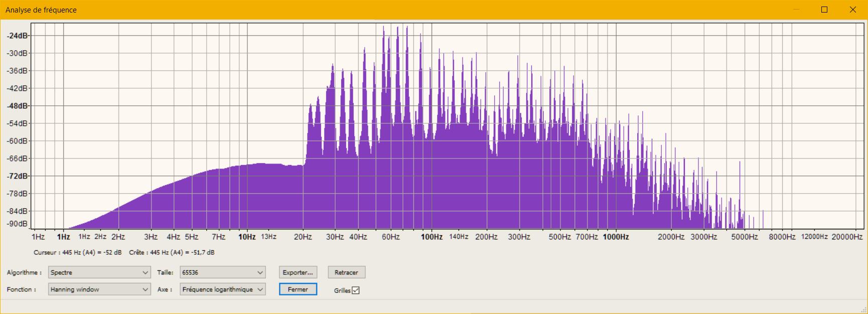Open the Algorithme dropdown showing Spectre
Image resolution: width=868 pixels, height=314 pixels.
(x=99, y=272)
